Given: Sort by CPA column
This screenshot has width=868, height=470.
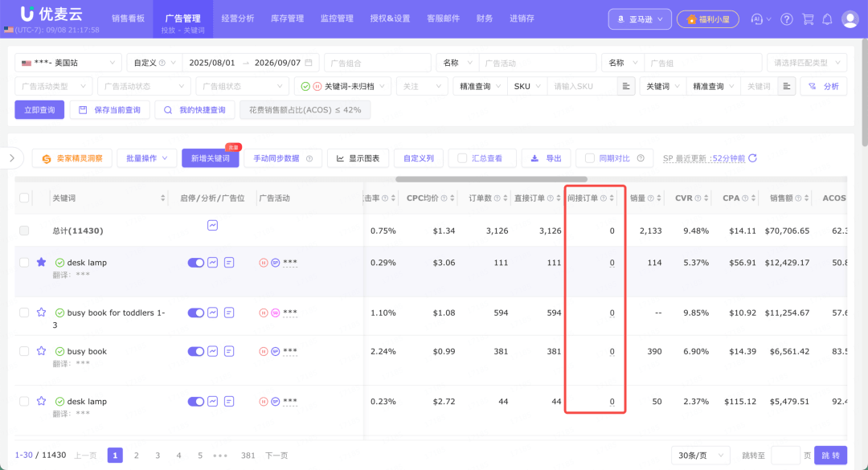Looking at the screenshot, I should click(x=753, y=198).
